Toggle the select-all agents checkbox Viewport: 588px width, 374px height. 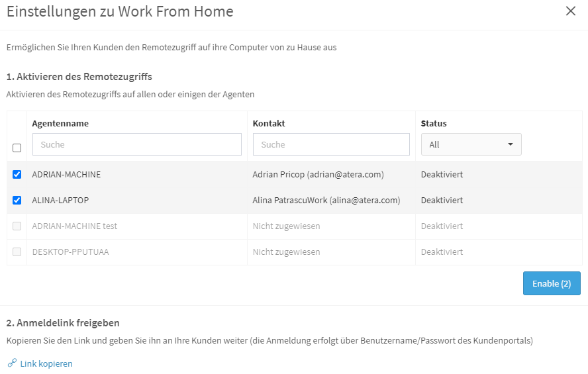click(x=17, y=148)
